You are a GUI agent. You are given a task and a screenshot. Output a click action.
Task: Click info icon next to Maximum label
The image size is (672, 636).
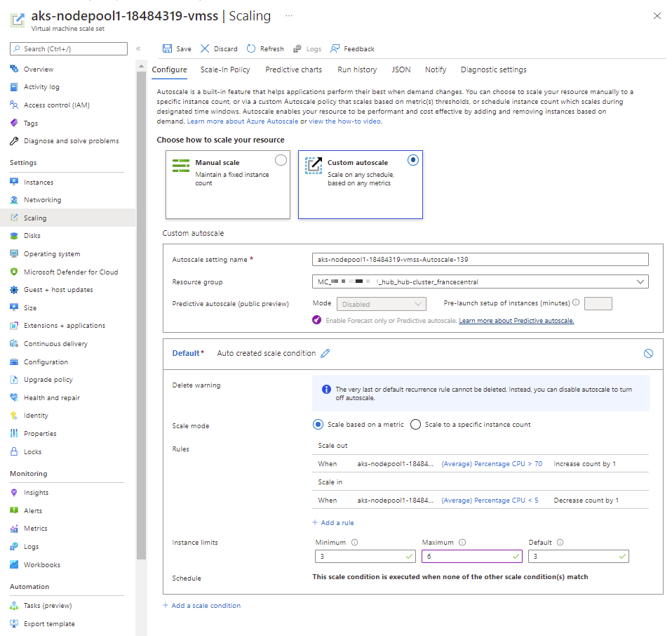pos(462,542)
